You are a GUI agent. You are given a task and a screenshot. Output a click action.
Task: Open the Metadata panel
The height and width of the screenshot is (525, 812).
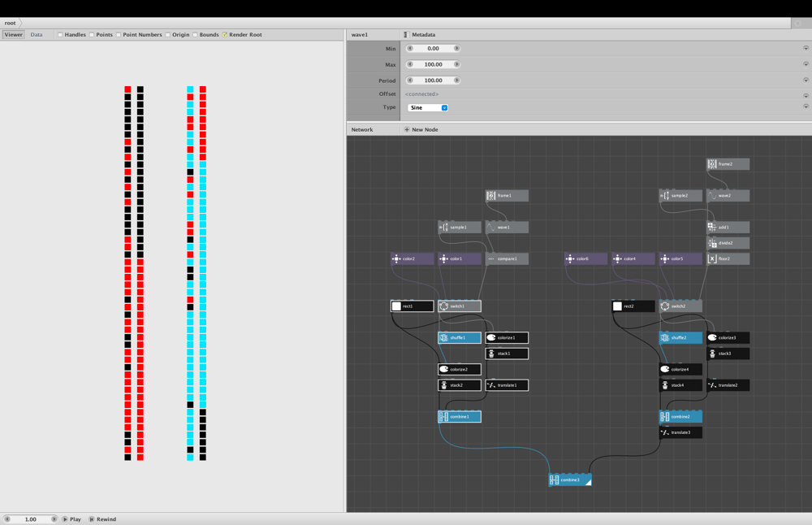tap(420, 35)
